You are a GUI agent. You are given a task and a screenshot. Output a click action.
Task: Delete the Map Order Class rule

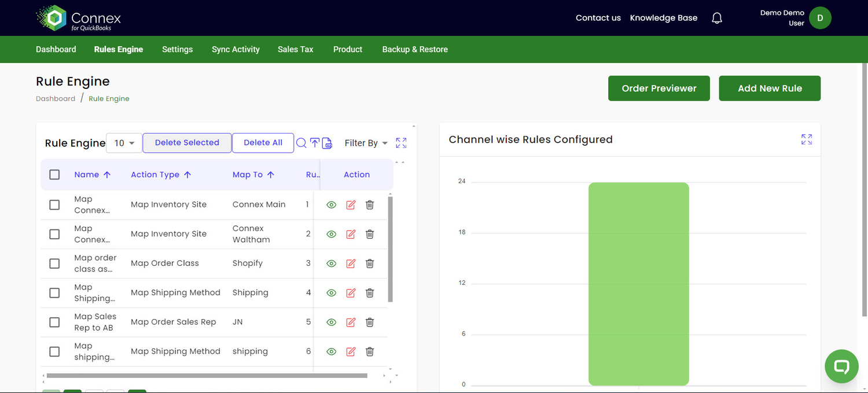[370, 264]
